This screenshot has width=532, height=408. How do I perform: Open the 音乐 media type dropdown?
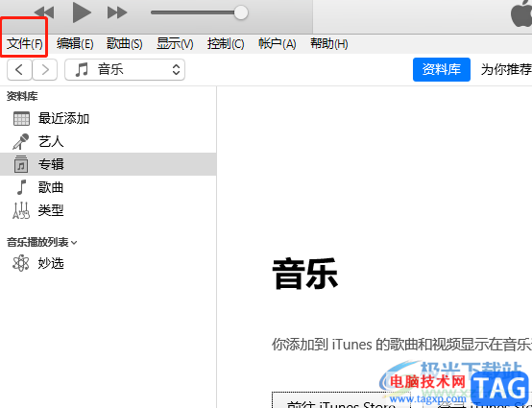point(125,69)
